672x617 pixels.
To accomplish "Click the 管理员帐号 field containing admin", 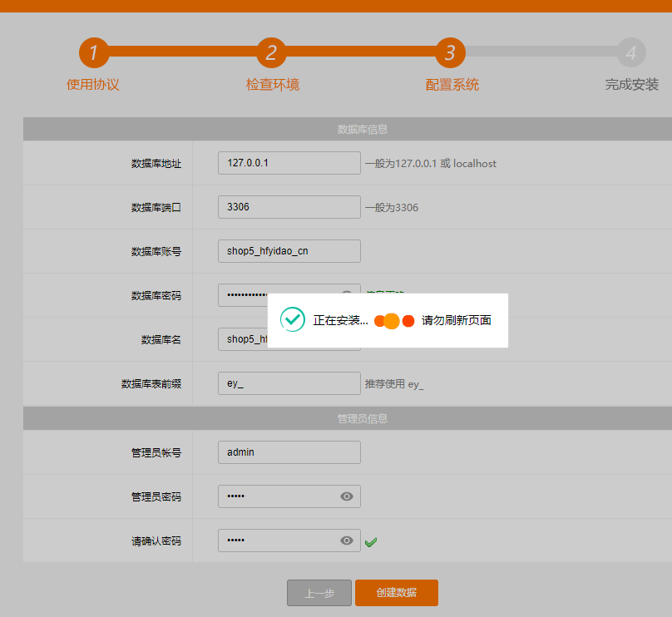I will click(289, 452).
